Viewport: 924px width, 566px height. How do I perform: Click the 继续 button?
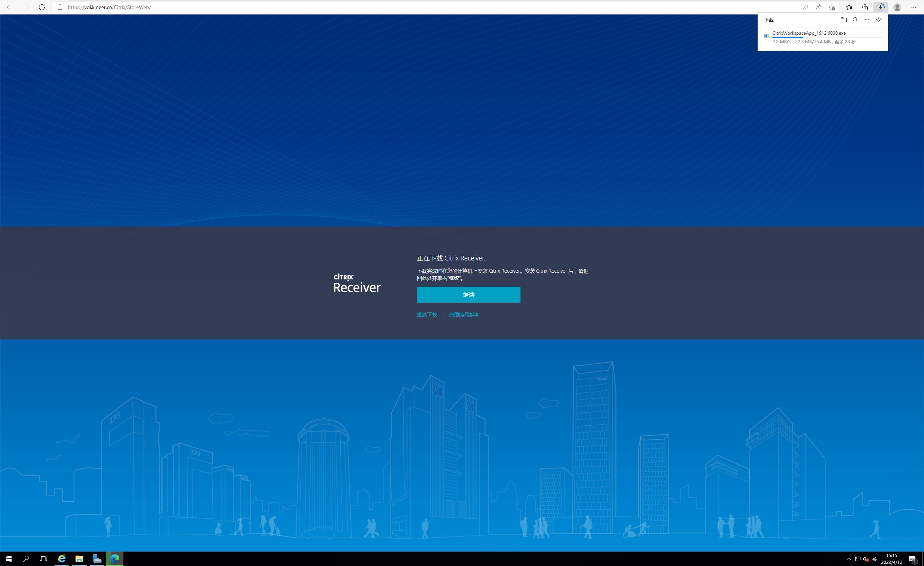[468, 295]
